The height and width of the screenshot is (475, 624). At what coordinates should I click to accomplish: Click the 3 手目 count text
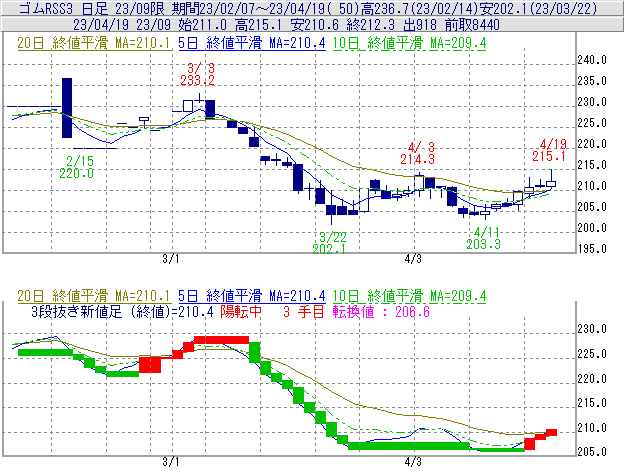coord(304,312)
